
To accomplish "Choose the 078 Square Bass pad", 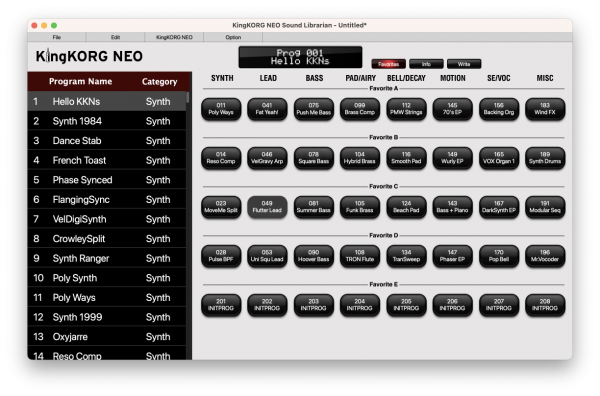I will (314, 158).
